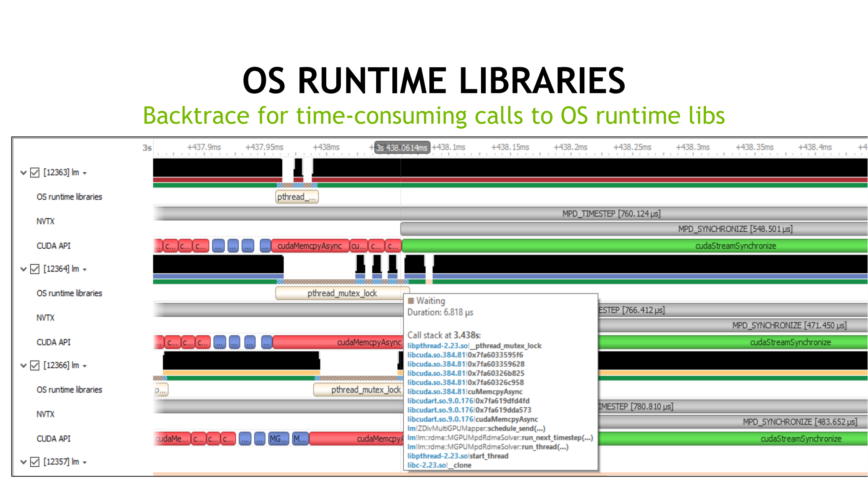The image size is (868, 488).
Task: Toggle the [12366] lm thread checkbox
Action: [35, 365]
